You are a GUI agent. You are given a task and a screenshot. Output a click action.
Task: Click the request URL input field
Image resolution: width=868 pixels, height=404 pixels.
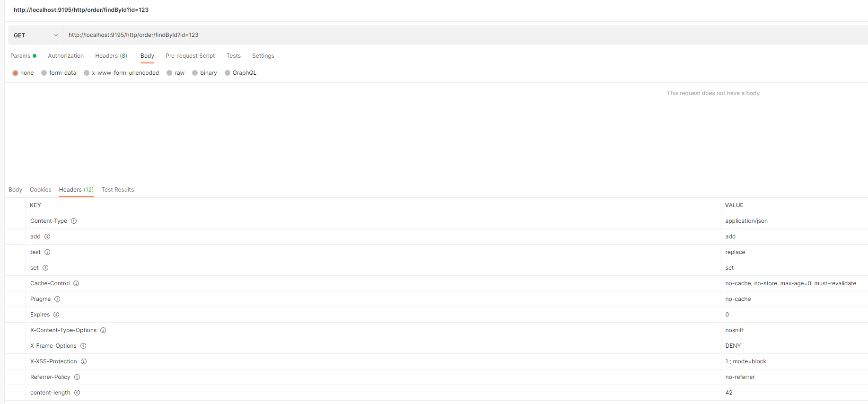tap(426, 35)
